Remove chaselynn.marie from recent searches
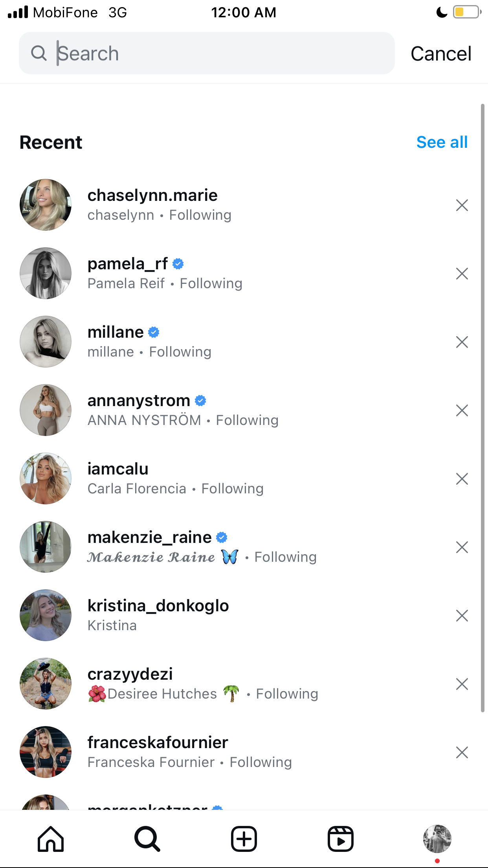488x868 pixels. click(x=462, y=205)
